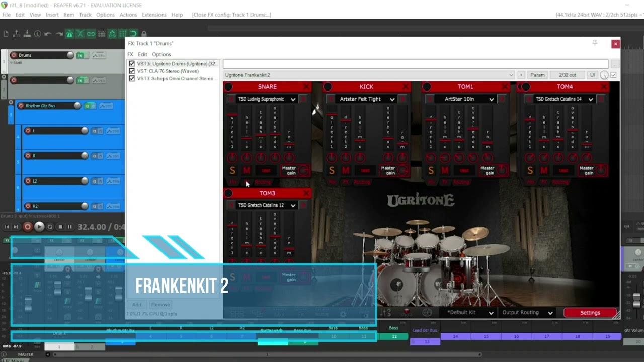Remove the SNARE drum slot
Viewport: 644px width, 362px height.
click(306, 87)
